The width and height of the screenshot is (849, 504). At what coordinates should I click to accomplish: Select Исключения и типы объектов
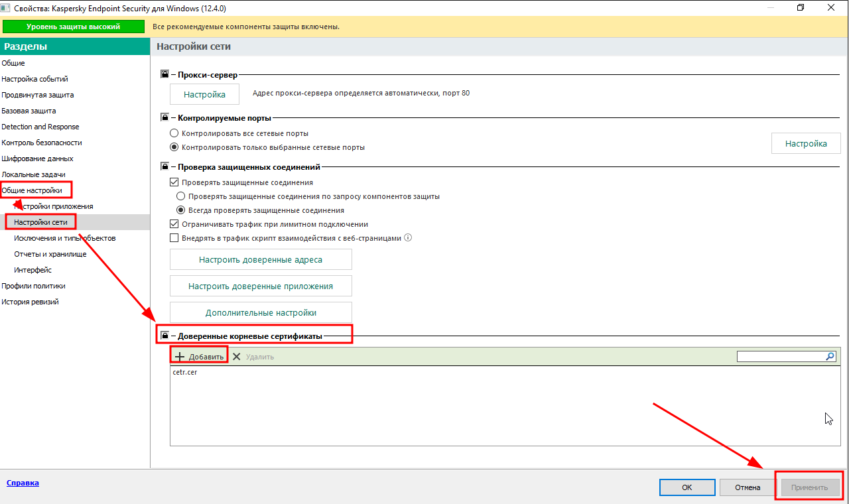click(x=65, y=238)
